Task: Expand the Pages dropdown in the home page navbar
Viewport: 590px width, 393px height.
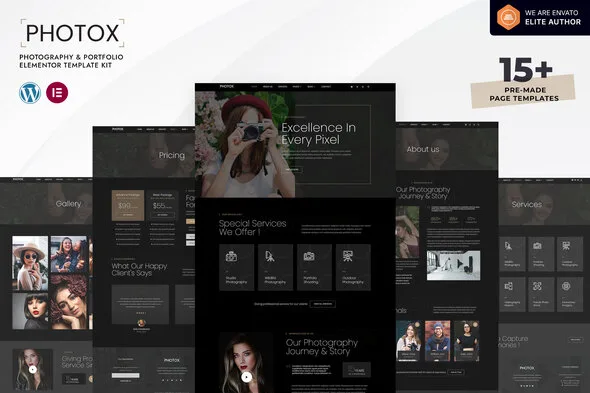Action: [x=297, y=87]
